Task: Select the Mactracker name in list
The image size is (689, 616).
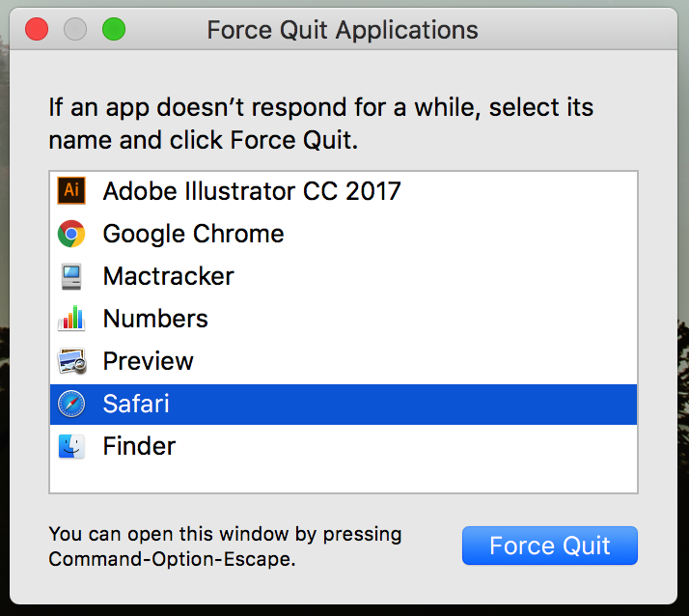Action: tap(168, 276)
